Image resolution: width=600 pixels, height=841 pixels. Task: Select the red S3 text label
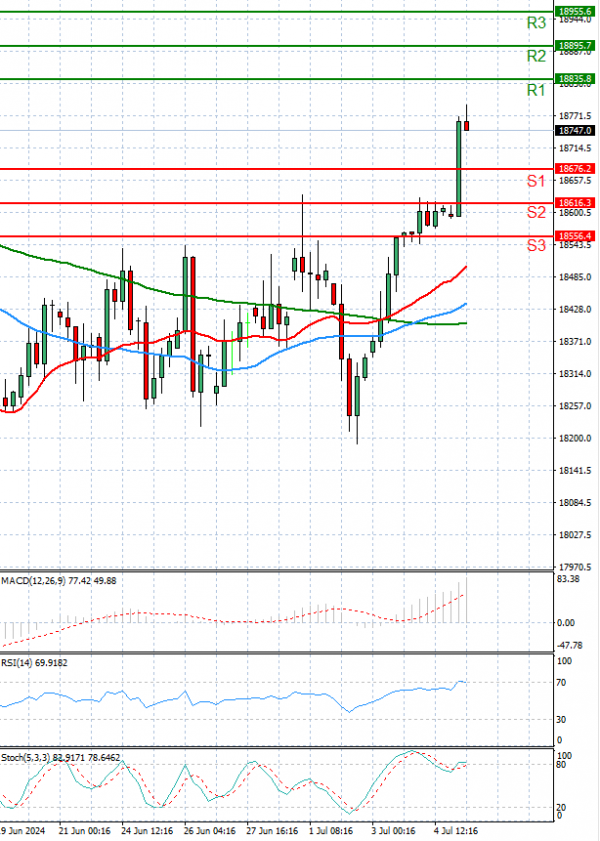tap(536, 246)
